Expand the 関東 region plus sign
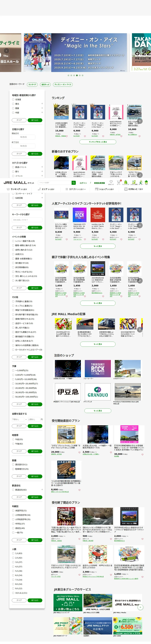151x644 pixels. point(42,108)
